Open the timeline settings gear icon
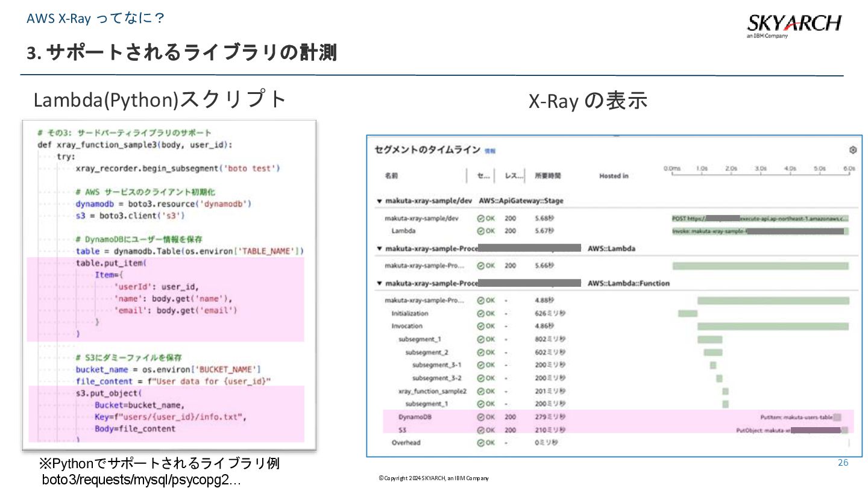 852,150
